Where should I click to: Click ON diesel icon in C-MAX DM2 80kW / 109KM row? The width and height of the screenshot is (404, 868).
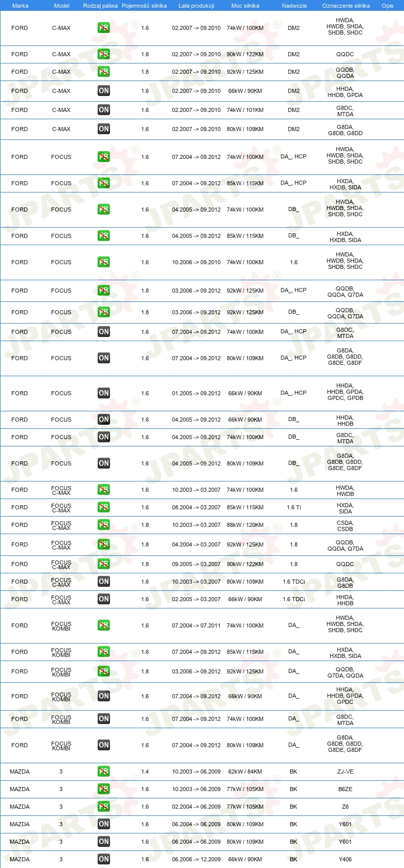(x=104, y=129)
